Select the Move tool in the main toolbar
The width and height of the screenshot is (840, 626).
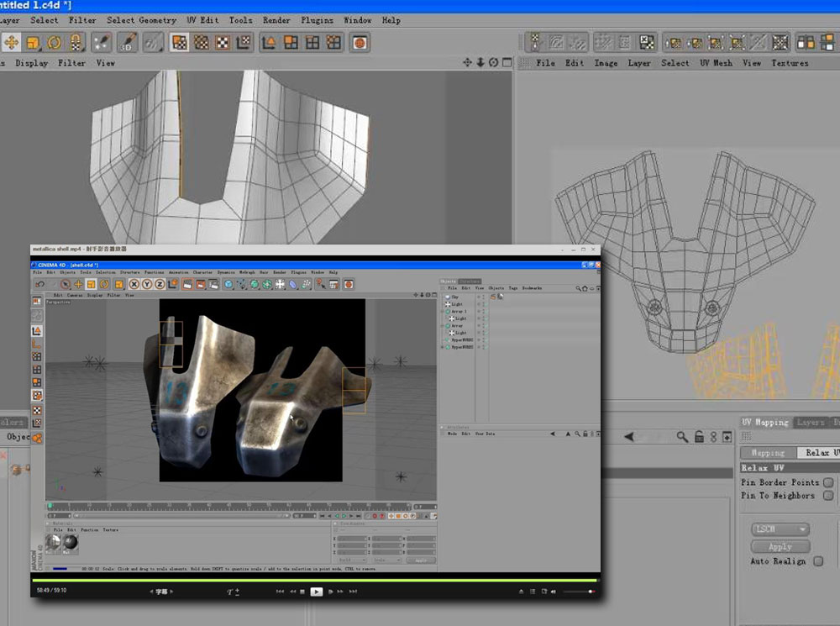(x=12, y=42)
